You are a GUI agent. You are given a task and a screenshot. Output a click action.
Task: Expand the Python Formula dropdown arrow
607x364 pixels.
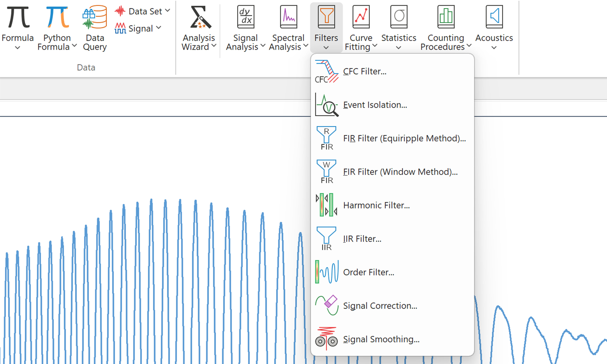tap(74, 45)
